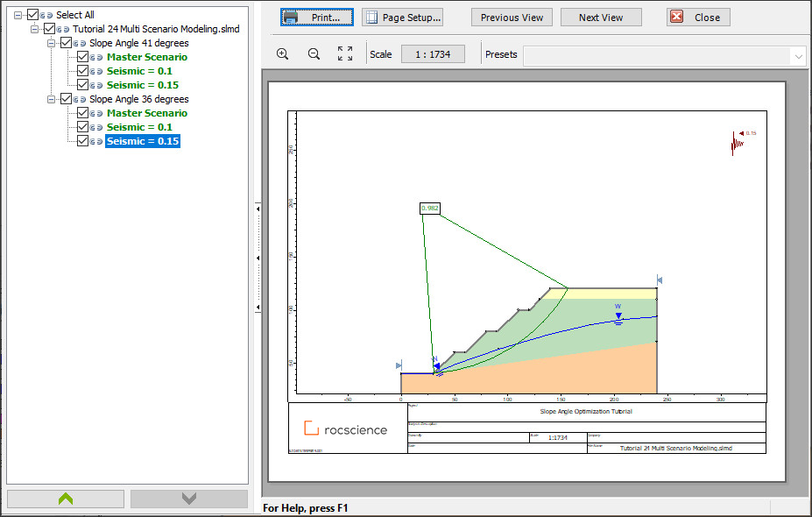
Task: Click the right slope limit marker icon
Action: click(660, 280)
